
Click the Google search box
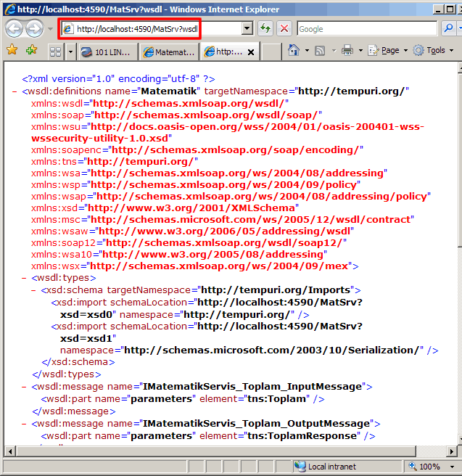tap(366, 29)
